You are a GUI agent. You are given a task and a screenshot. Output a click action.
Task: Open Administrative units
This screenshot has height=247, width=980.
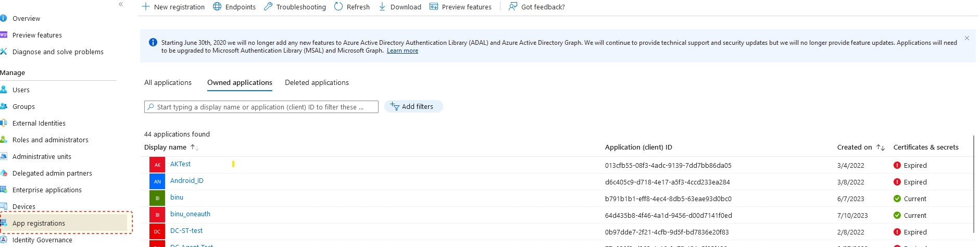point(42,156)
